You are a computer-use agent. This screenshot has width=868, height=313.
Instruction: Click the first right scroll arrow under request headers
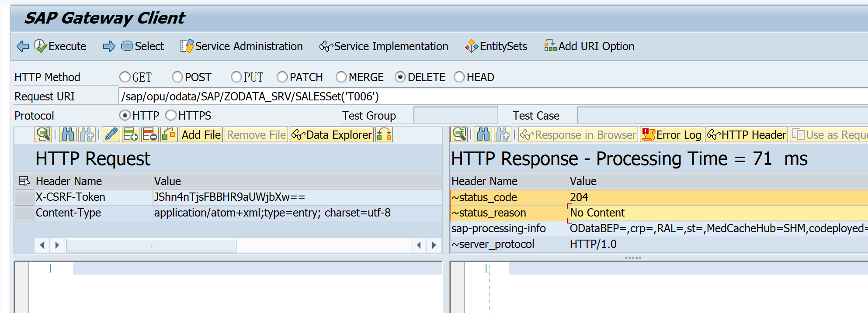57,245
